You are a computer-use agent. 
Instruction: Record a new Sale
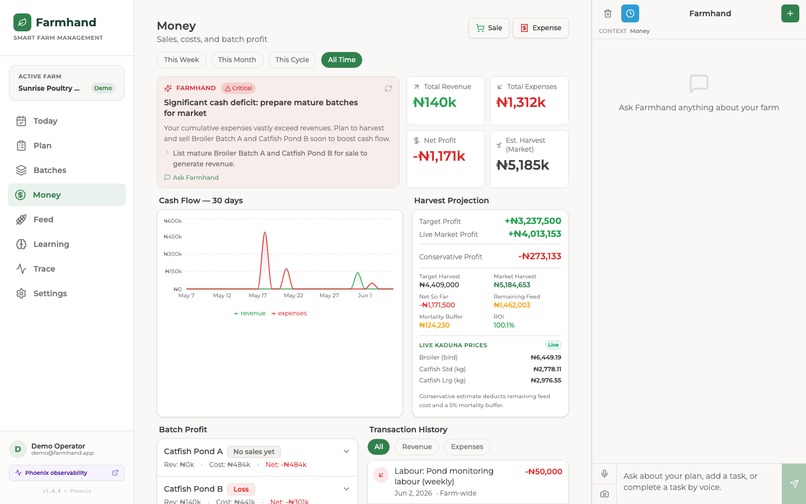click(489, 28)
